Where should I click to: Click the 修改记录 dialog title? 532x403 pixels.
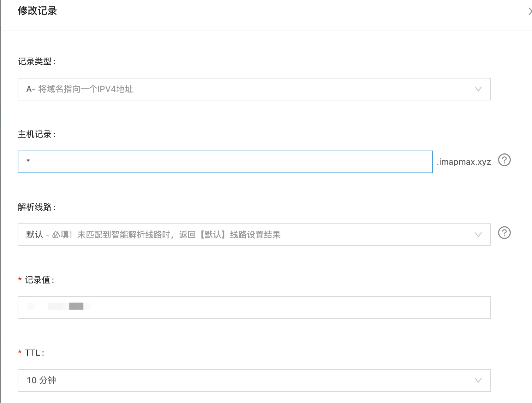pyautogui.click(x=37, y=11)
